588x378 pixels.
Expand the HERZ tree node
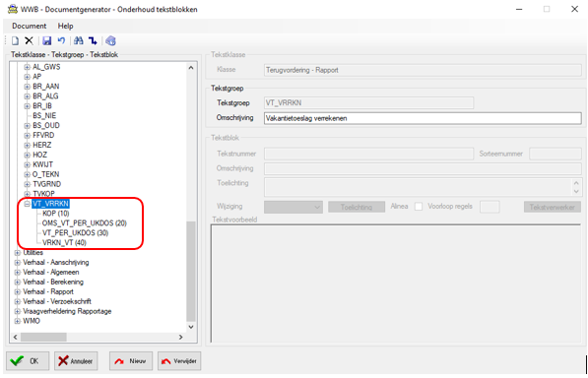[x=27, y=145]
